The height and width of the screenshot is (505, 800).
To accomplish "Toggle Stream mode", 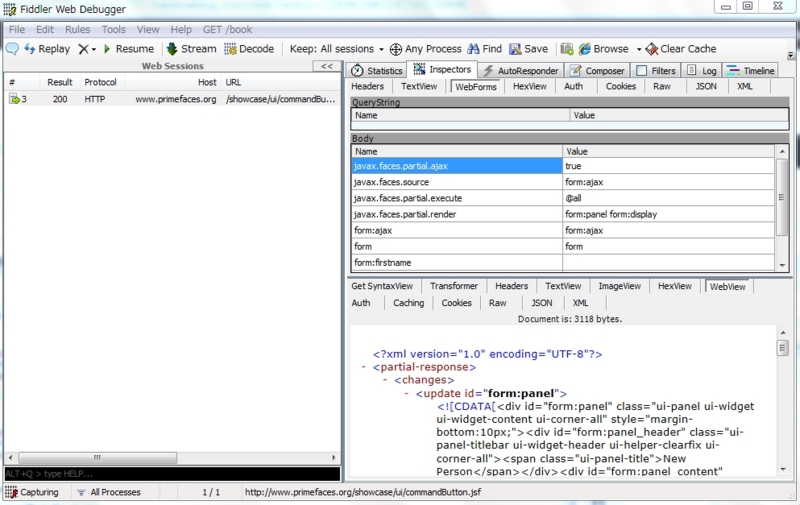I will pos(192,49).
